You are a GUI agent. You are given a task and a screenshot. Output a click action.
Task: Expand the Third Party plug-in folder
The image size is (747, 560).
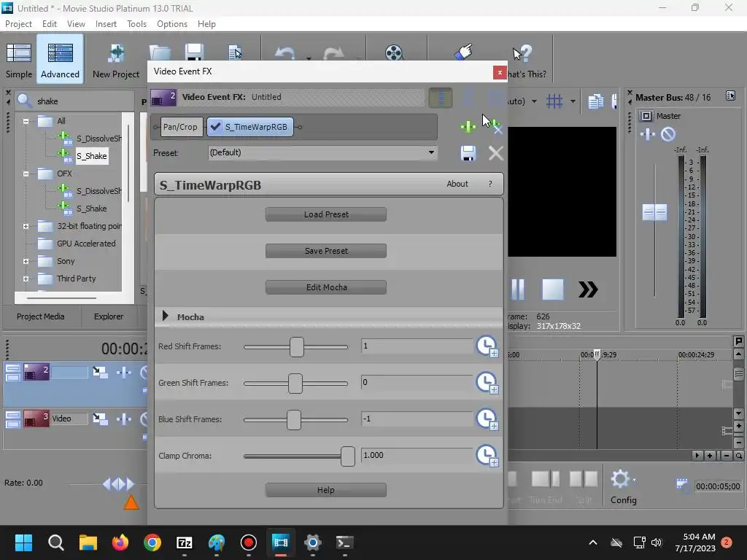(x=26, y=279)
